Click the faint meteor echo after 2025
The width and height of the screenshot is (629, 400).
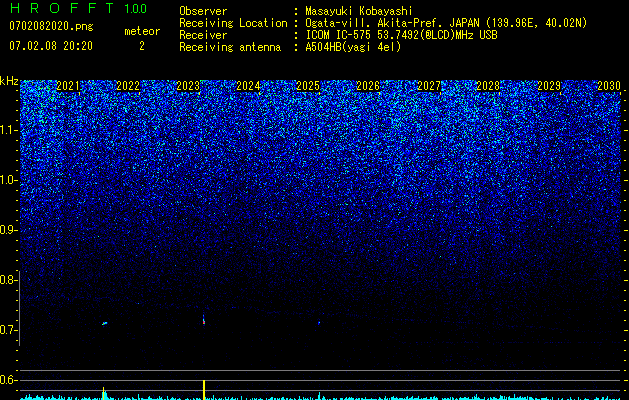coord(319,322)
